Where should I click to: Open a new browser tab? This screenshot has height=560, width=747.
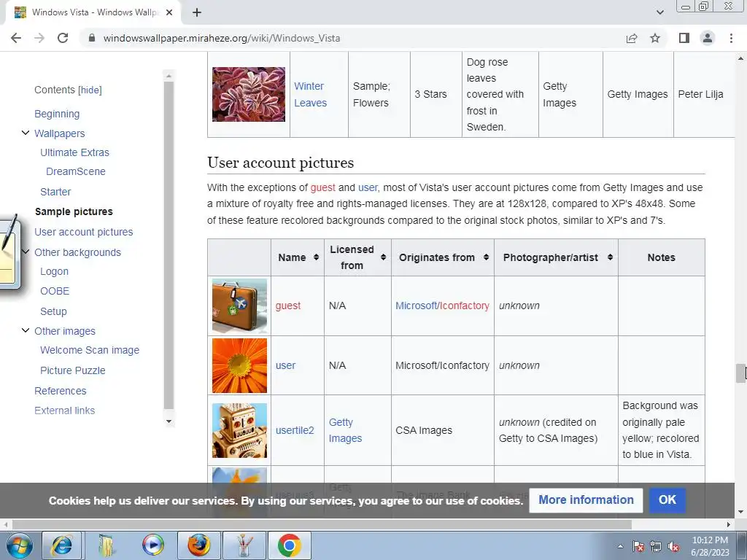point(197,13)
